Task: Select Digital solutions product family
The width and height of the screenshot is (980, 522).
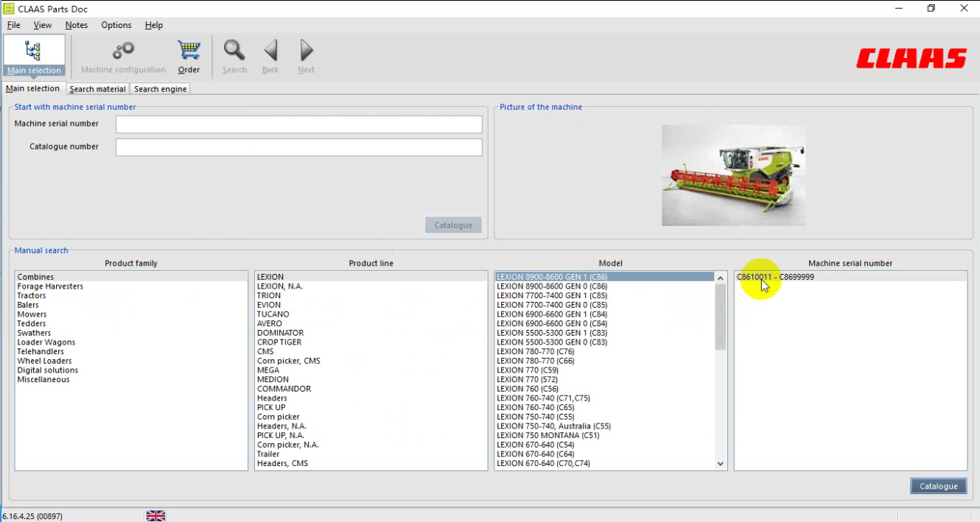Action: pyautogui.click(x=131, y=370)
